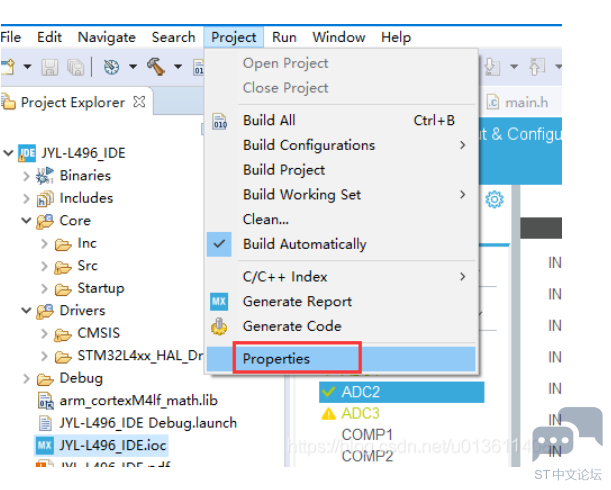This screenshot has width=611, height=490.
Task: Click the Build All icon in menu
Action: 221,121
